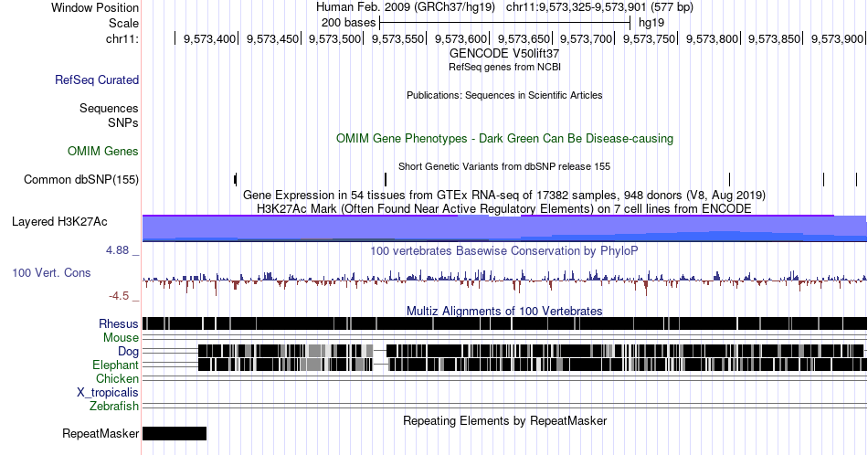
Task: Open the Layered H3K27Ac track label
Action: point(59,221)
